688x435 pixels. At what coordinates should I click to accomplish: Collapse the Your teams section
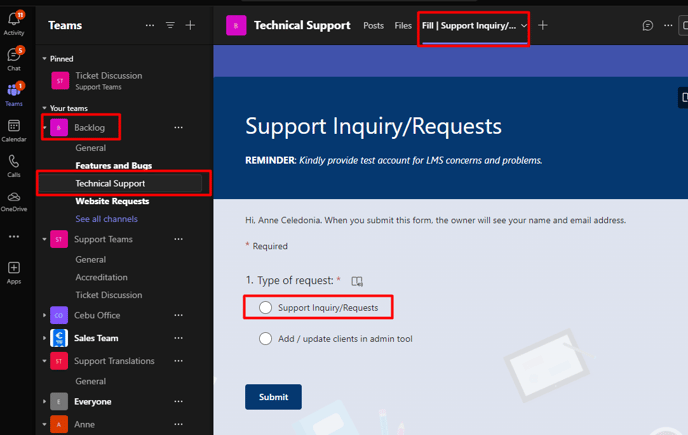(x=44, y=108)
